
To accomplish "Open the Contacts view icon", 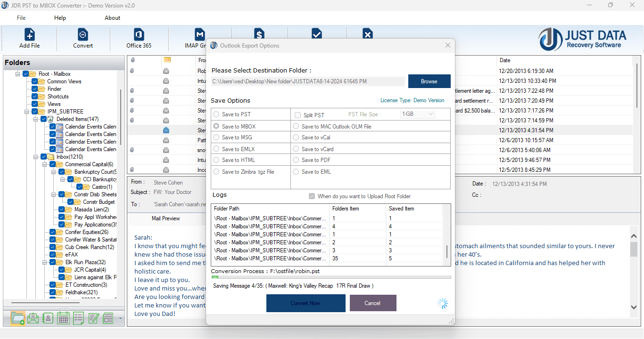I will [x=48, y=318].
